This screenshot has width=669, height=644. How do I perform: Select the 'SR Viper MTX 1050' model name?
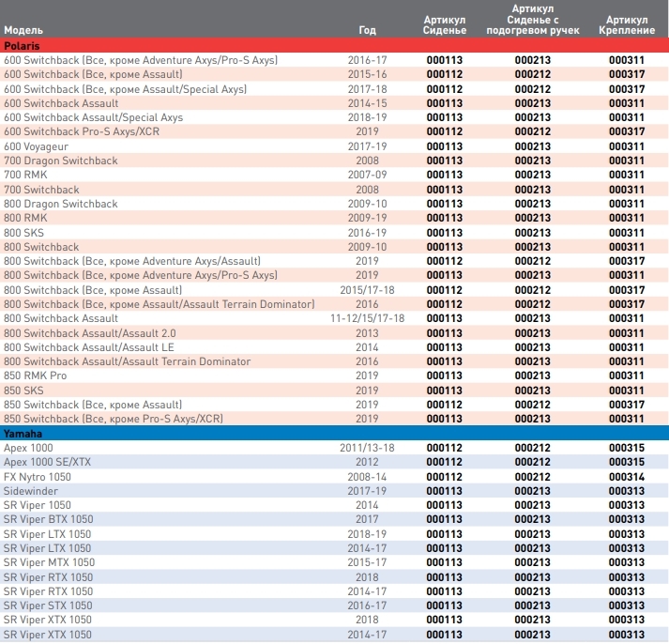click(49, 562)
